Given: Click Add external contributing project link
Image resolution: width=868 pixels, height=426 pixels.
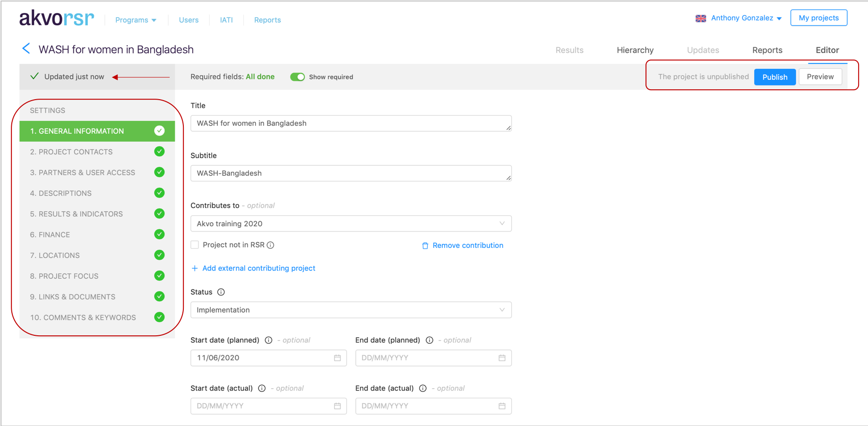Looking at the screenshot, I should [253, 268].
